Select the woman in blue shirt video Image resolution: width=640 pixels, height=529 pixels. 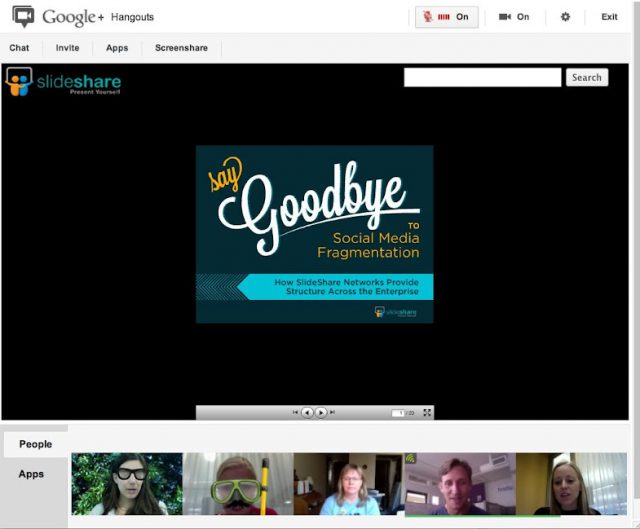point(349,484)
